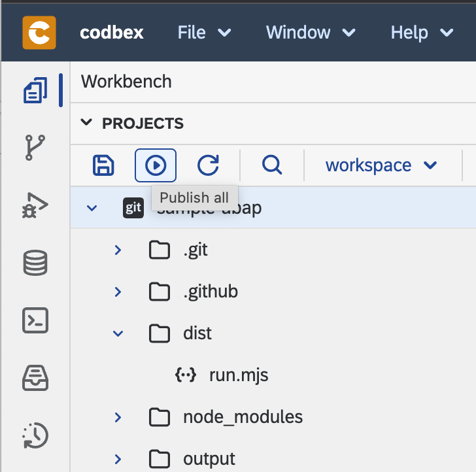This screenshot has height=472, width=476.
Task: Click the Refresh projects icon
Action: (208, 165)
